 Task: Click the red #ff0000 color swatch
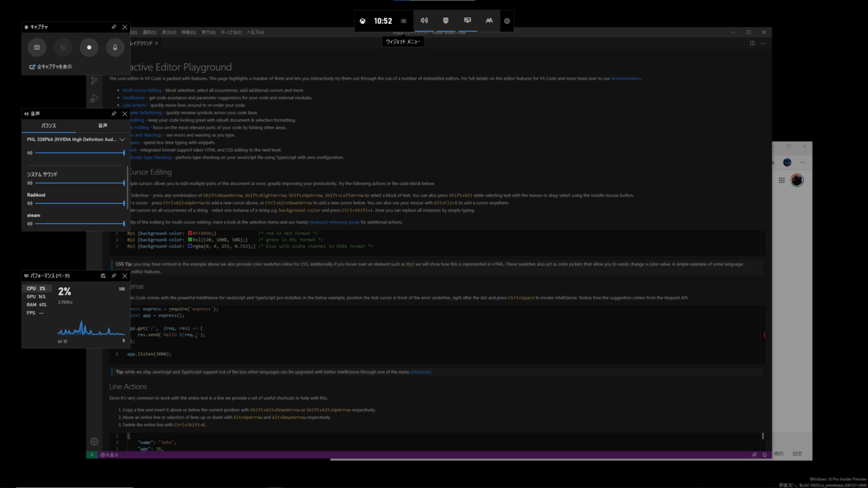[x=190, y=234]
